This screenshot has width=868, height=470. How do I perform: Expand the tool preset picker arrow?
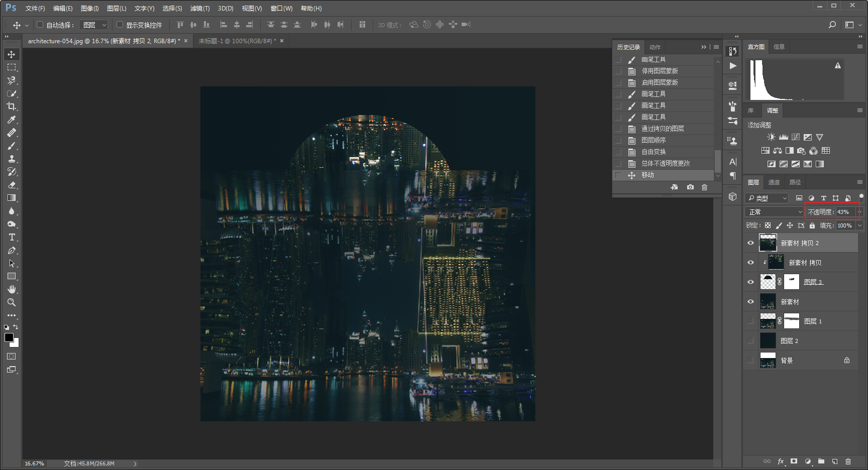pyautogui.click(x=27, y=25)
